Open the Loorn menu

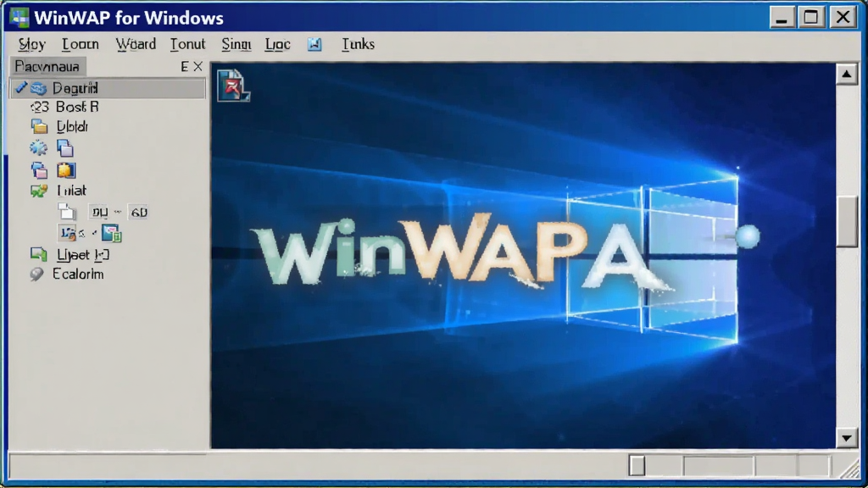(81, 44)
